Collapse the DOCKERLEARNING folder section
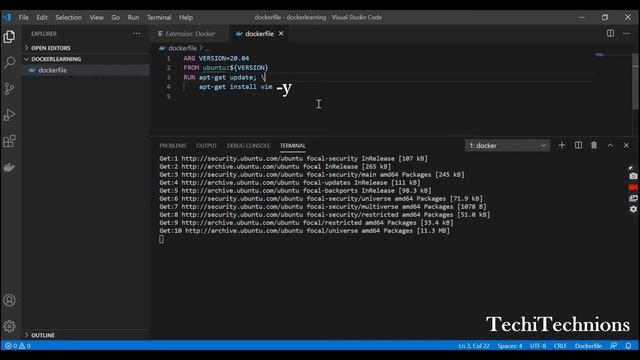 86,59
